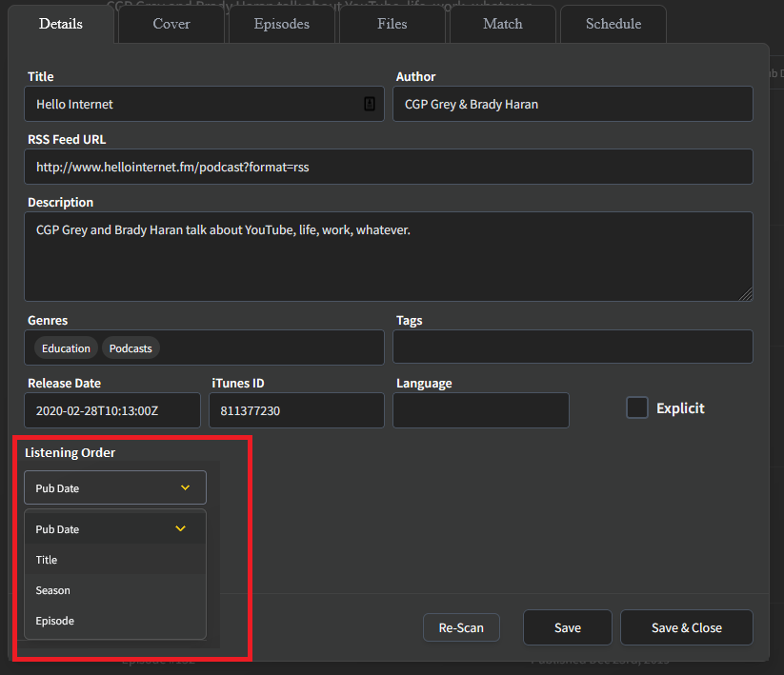Click the Save & Close button
This screenshot has height=675, width=784.
pos(687,627)
